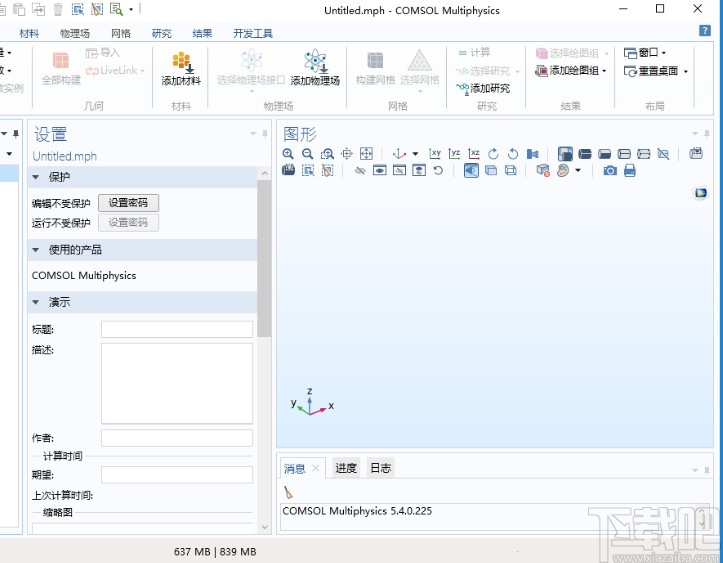Open the 研究 ribbon tab
The height and width of the screenshot is (563, 723).
161,33
